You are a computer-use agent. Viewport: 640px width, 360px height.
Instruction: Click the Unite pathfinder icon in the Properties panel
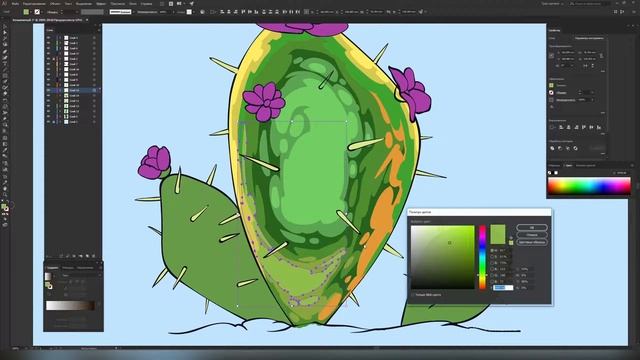point(552,148)
